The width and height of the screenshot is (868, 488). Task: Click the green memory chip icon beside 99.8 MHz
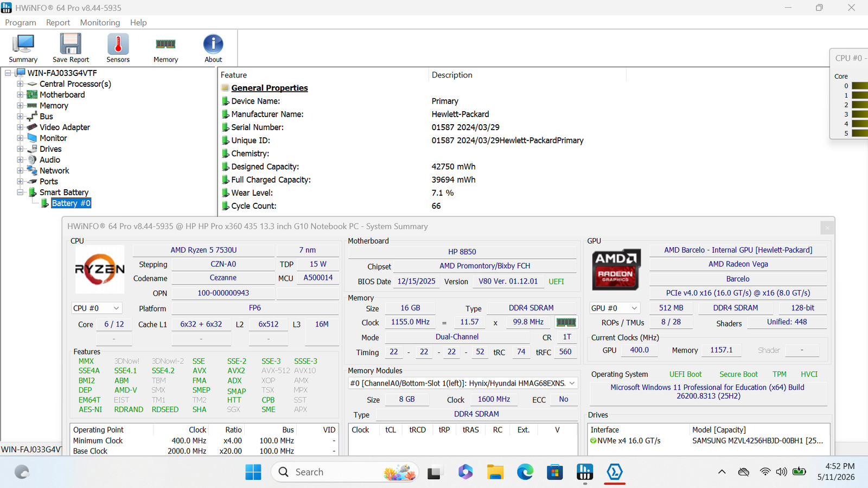point(566,322)
